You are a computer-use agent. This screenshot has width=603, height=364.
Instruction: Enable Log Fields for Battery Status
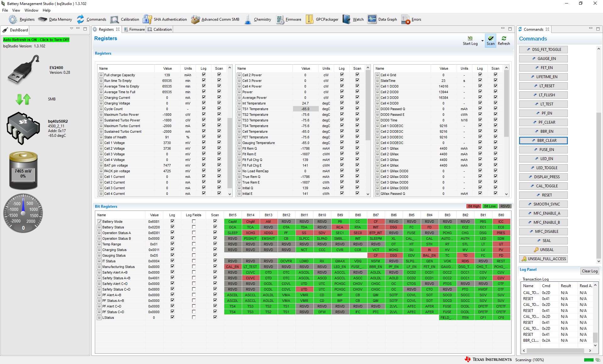coord(194,227)
